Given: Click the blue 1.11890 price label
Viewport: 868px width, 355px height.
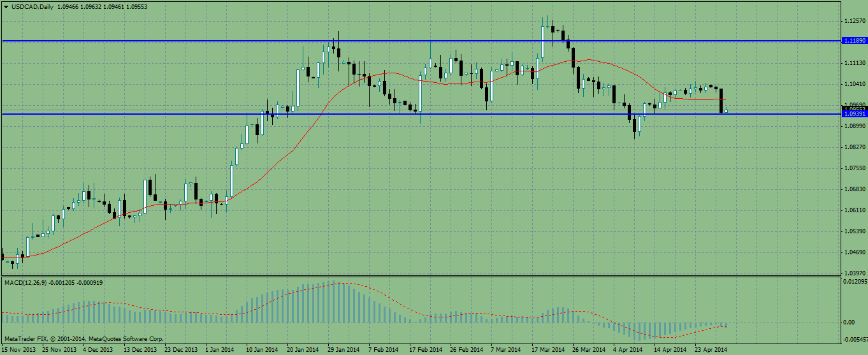Looking at the screenshot, I should point(854,41).
